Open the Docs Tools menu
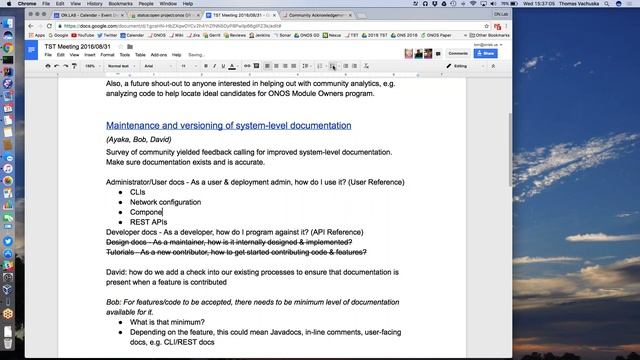Screen dimensions: 640x360 pyautogui.click(x=125, y=55)
